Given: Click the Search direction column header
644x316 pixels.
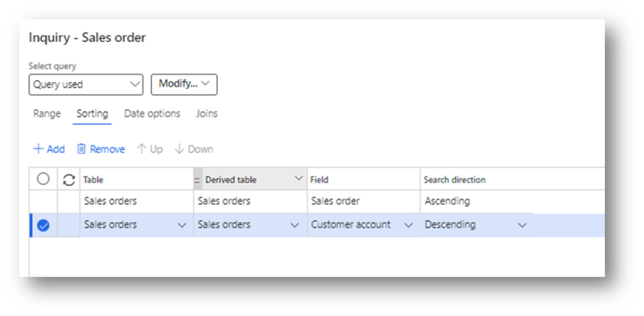Looking at the screenshot, I should 455,179.
